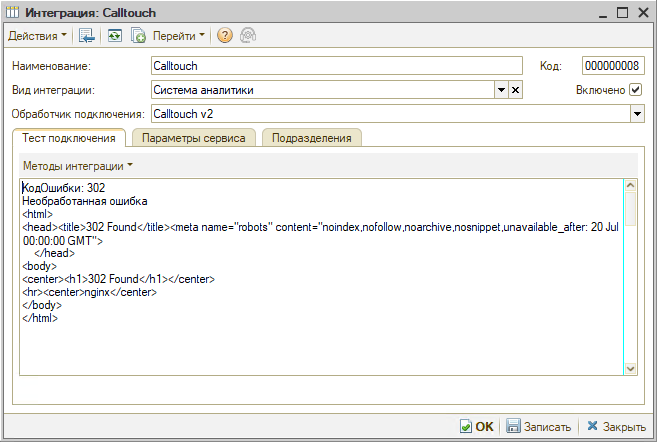Image resolution: width=657 pixels, height=442 pixels.
Task: Clear Вид интеграции with the X button
Action: [515, 90]
